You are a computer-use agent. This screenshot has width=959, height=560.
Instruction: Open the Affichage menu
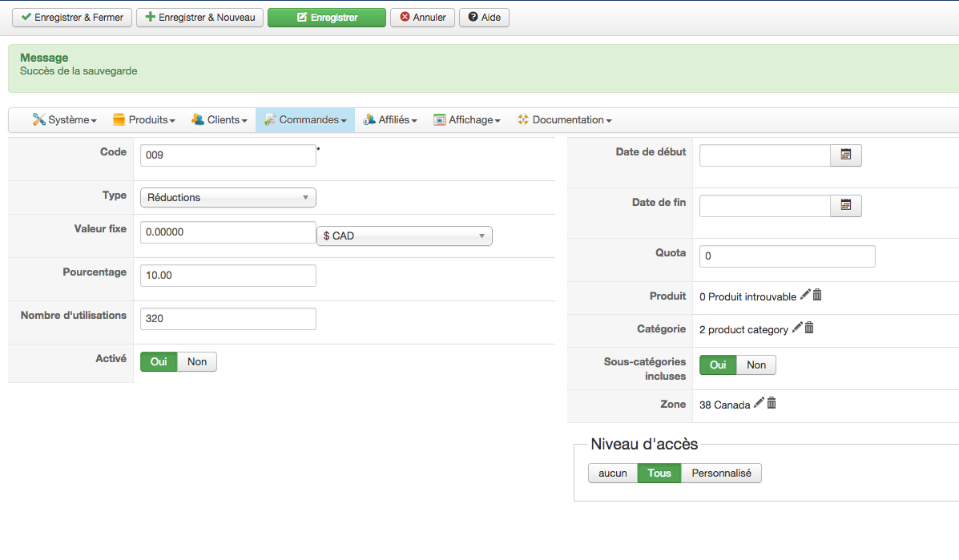467,120
